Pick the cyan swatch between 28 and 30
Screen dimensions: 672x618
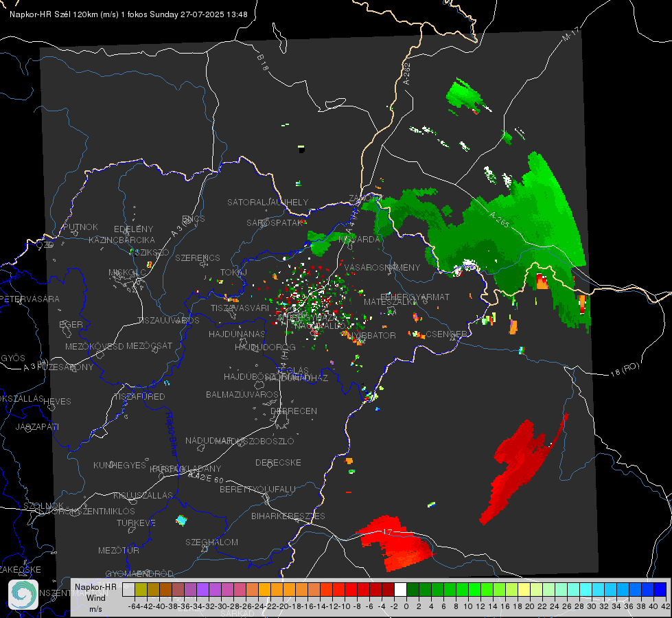pyautogui.click(x=586, y=590)
